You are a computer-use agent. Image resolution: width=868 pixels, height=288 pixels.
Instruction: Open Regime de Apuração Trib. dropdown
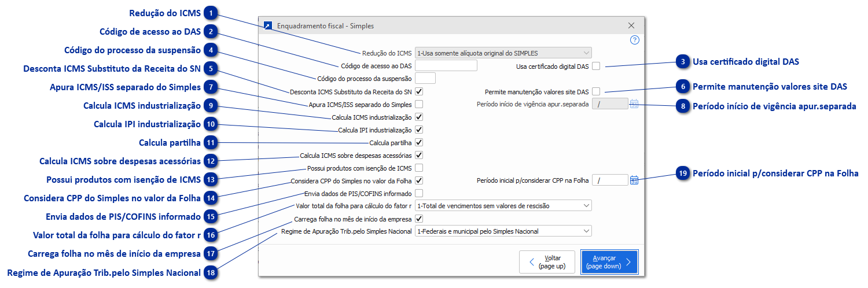tap(503, 231)
